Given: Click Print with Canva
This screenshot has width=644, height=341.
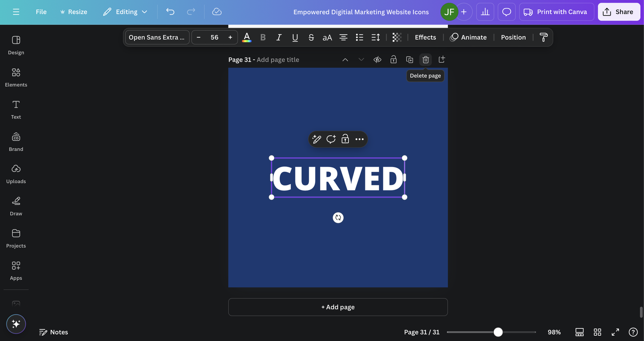Looking at the screenshot, I should point(556,12).
